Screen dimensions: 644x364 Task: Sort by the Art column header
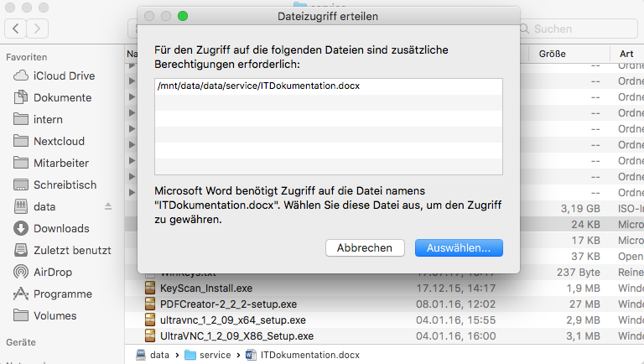[x=626, y=54]
